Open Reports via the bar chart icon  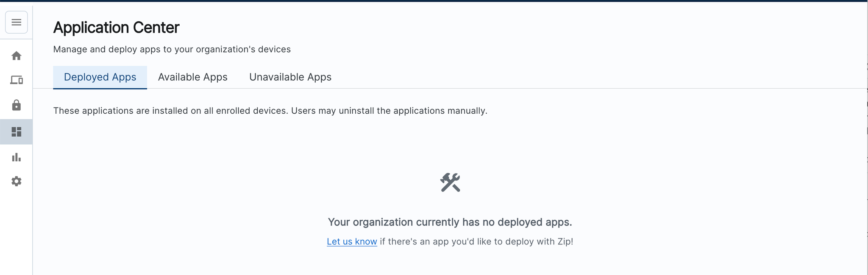coord(17,157)
